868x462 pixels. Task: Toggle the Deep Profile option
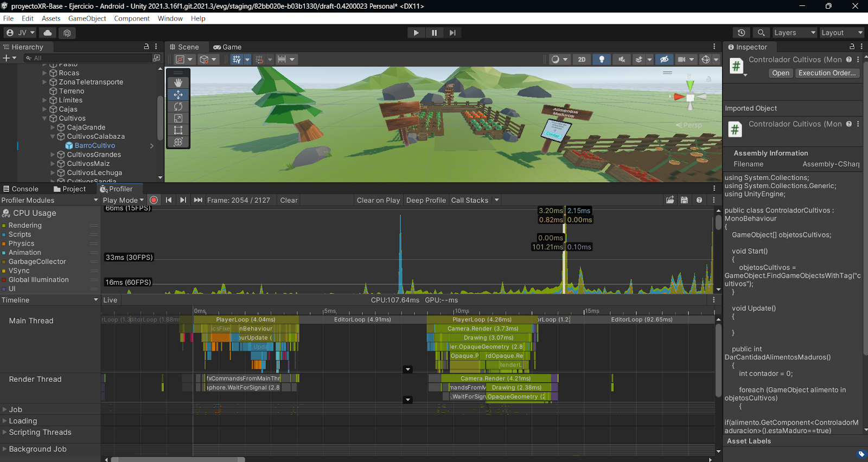tap(426, 200)
